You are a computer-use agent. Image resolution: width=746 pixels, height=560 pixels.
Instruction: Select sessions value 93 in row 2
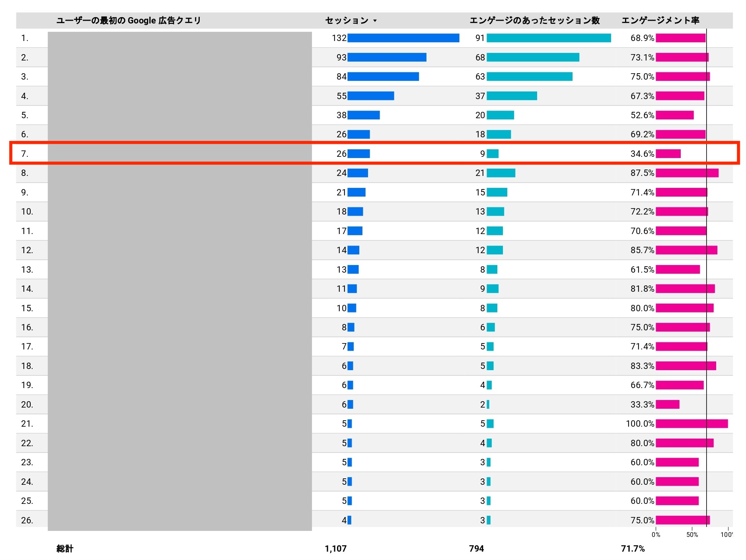(x=341, y=57)
